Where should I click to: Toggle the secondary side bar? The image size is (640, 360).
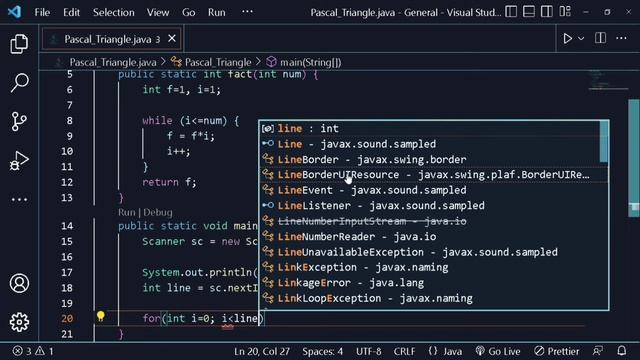point(547,12)
